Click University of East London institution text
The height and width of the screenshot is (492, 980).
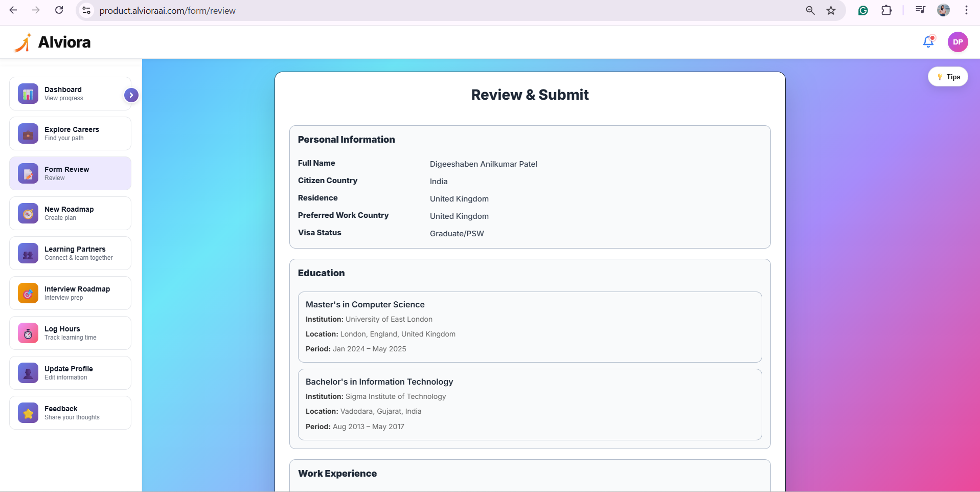(389, 319)
